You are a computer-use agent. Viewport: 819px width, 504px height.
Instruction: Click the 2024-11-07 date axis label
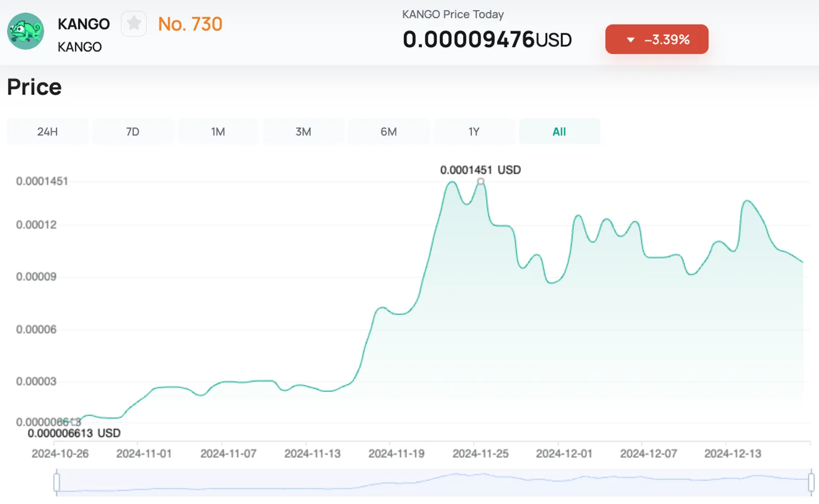tap(228, 453)
